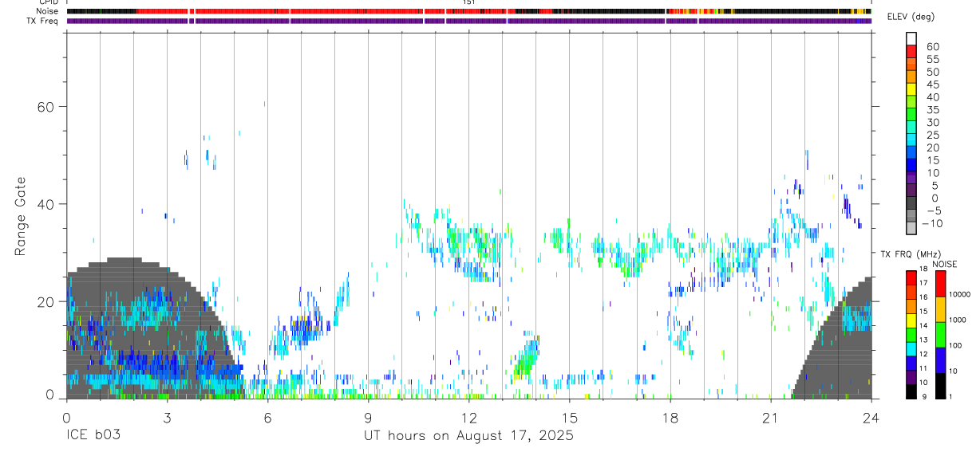Click the gold segment of NOISE bar
This screenshot has height=452, width=980.
pyautogui.click(x=940, y=309)
